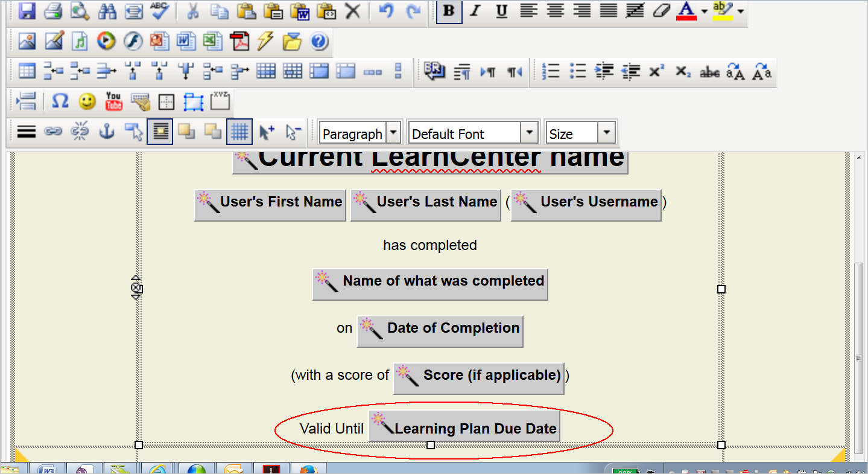This screenshot has height=474, width=868.
Task: Toggle Bold formatting
Action: (x=449, y=11)
